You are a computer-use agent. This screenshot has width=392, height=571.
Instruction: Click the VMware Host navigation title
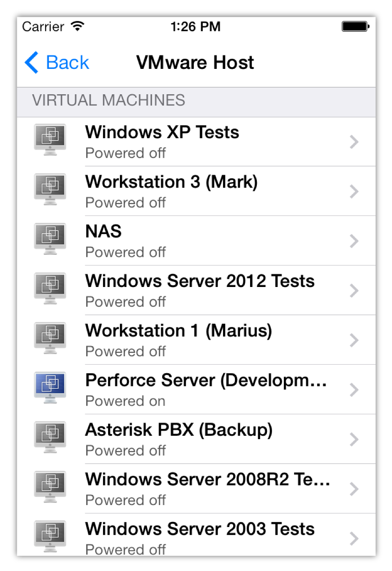(x=195, y=63)
